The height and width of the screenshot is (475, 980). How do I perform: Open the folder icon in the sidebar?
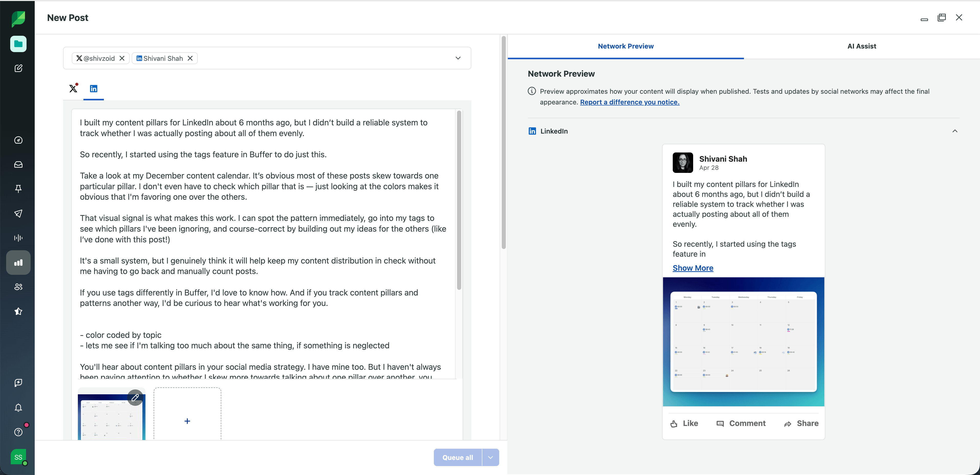18,44
